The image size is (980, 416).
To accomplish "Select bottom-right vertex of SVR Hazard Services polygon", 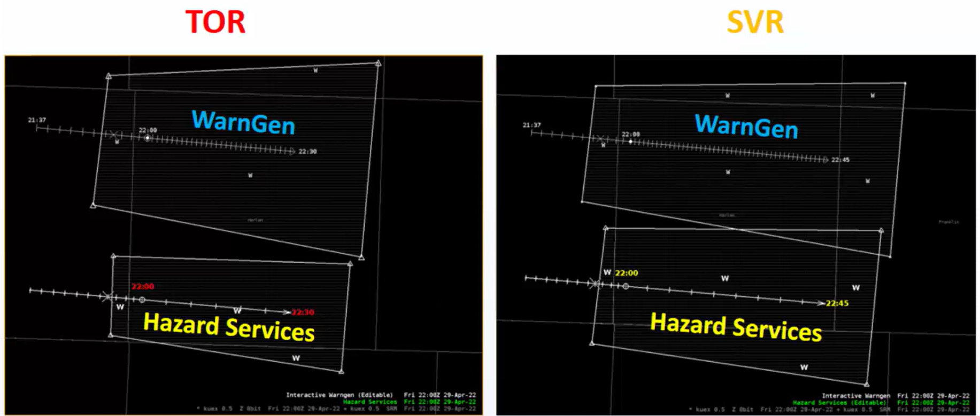I will pos(866,384).
